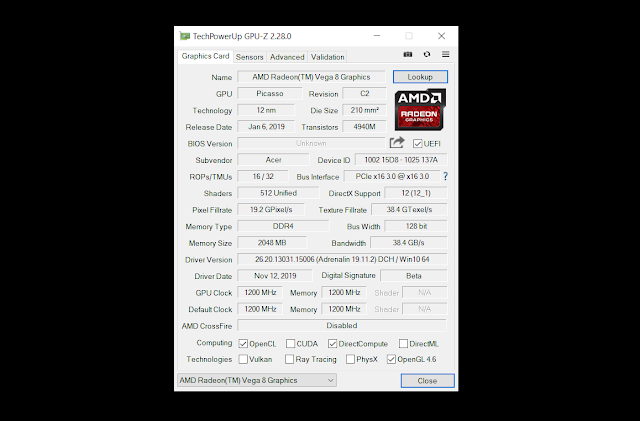640x421 pixels.
Task: Click the DirectX Support field 12 (12_1)
Action: tap(416, 193)
